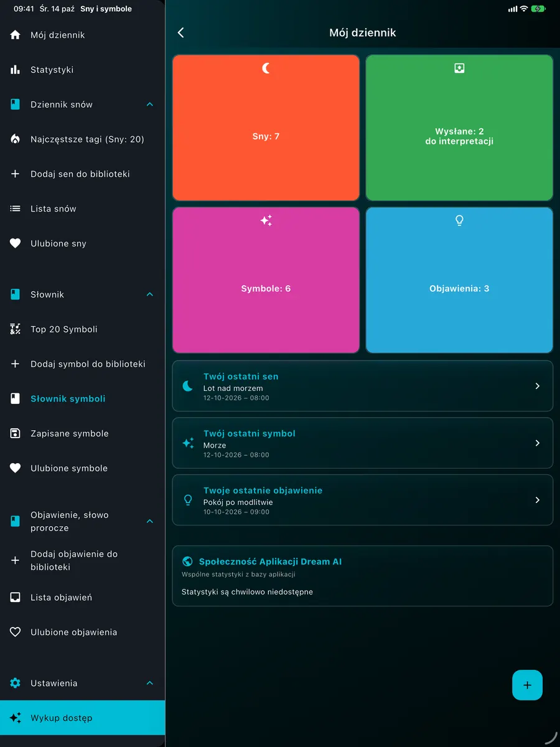Open the pink Symbole: 6 tile
Screen dimensions: 560x747
(x=266, y=280)
